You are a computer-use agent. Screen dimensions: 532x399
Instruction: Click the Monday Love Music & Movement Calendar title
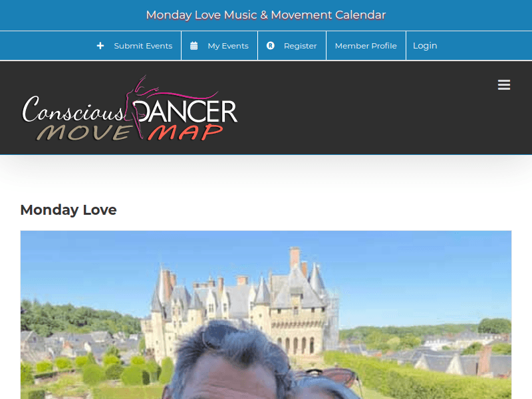click(266, 15)
